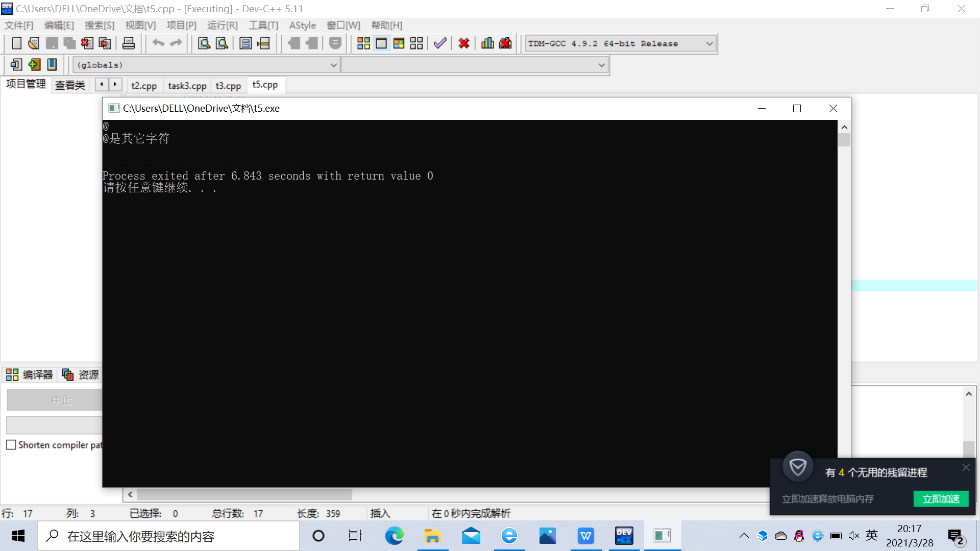980x551 pixels.
Task: Click the Compile (four squares) icon
Action: (363, 43)
